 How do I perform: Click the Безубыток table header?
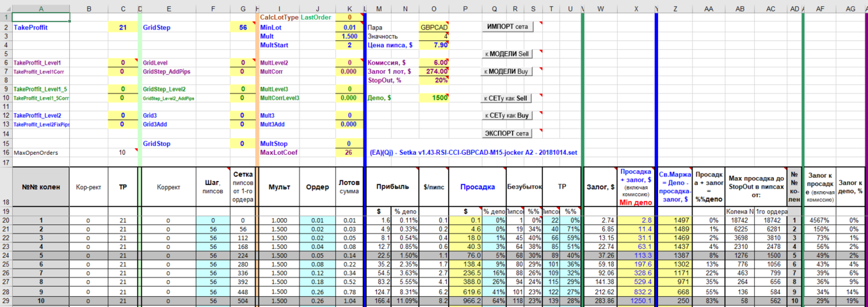tap(523, 186)
